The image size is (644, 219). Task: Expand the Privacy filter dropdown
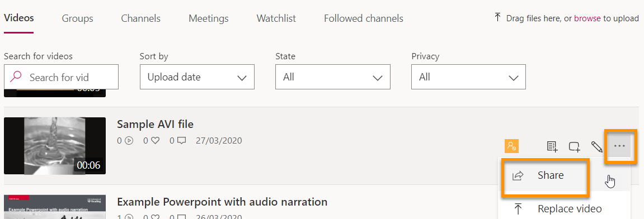[469, 77]
